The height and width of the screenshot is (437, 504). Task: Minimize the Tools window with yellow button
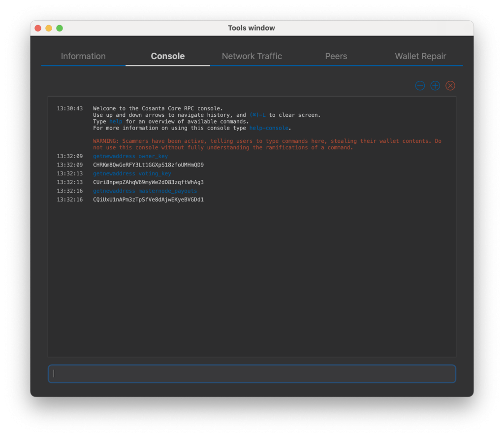click(x=49, y=28)
